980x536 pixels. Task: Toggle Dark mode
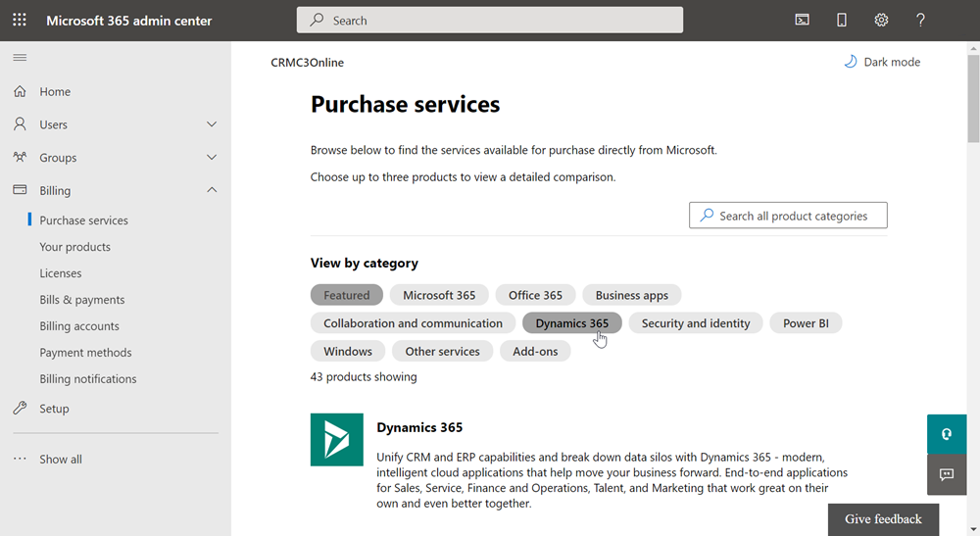[882, 62]
